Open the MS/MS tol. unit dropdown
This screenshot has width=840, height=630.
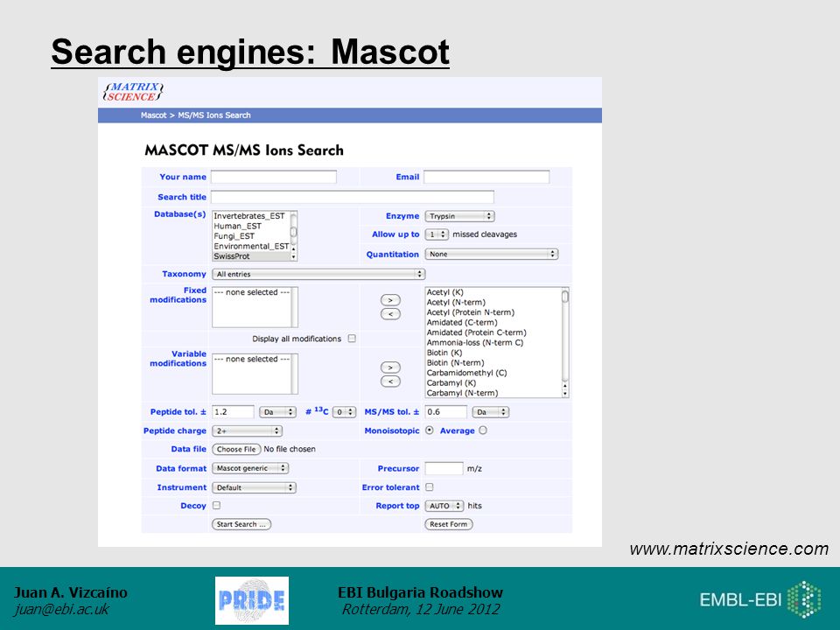coord(490,412)
